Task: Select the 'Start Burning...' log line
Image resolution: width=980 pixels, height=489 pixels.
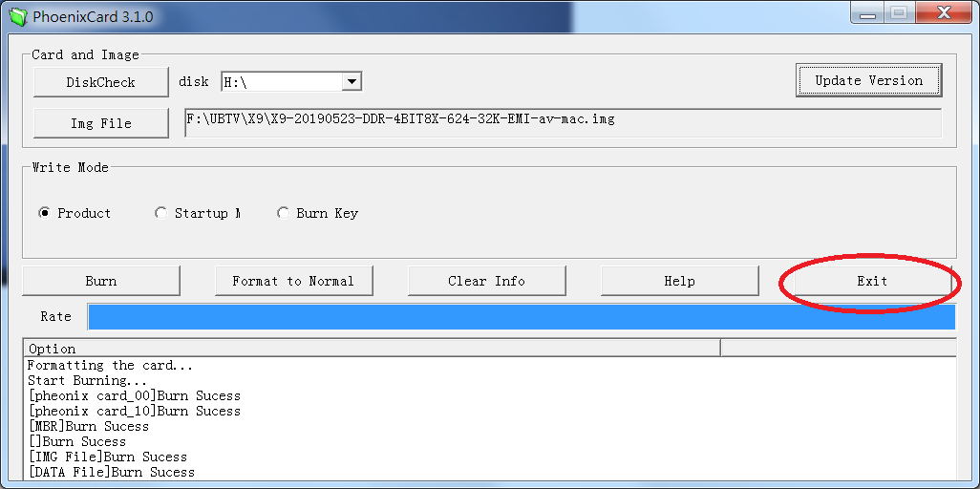Action: pos(87,380)
